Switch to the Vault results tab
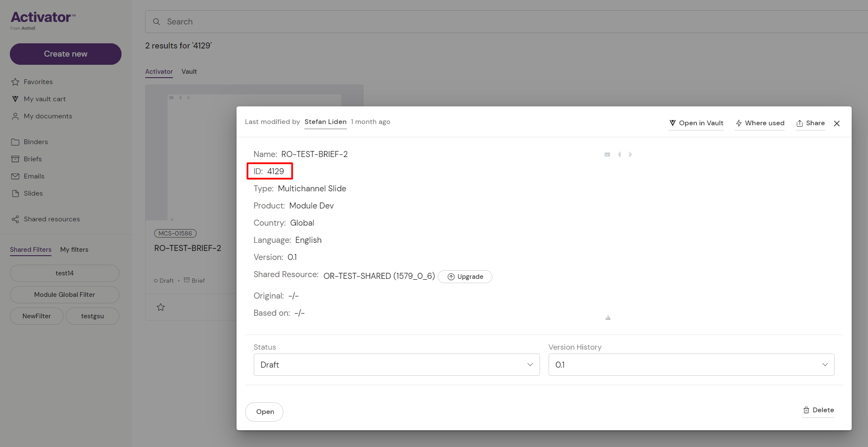 (189, 72)
